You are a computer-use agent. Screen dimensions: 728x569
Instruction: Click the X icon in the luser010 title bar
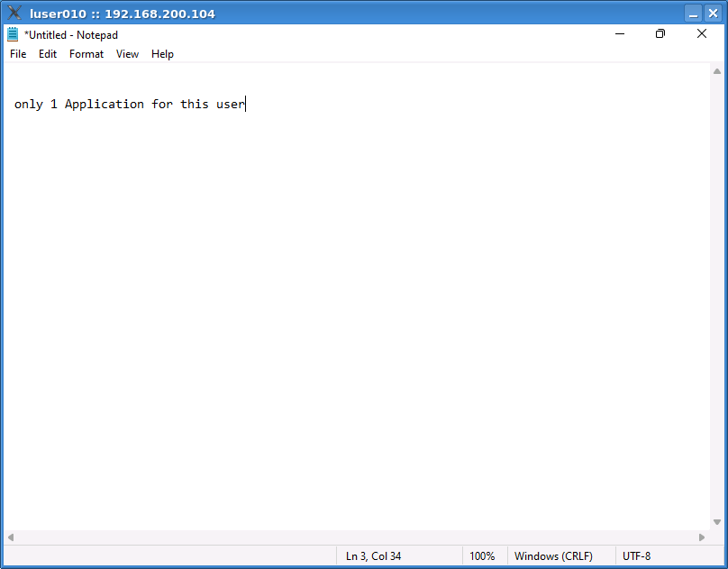[x=14, y=13]
